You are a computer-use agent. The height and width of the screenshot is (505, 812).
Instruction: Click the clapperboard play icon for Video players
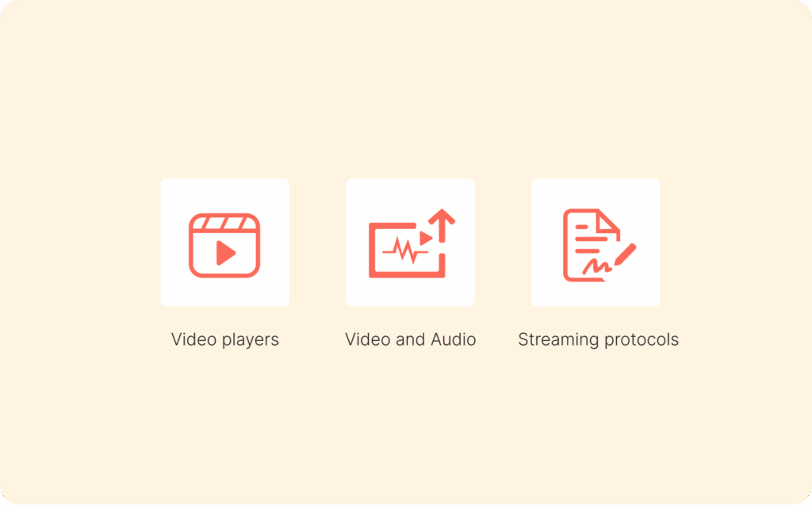224,245
